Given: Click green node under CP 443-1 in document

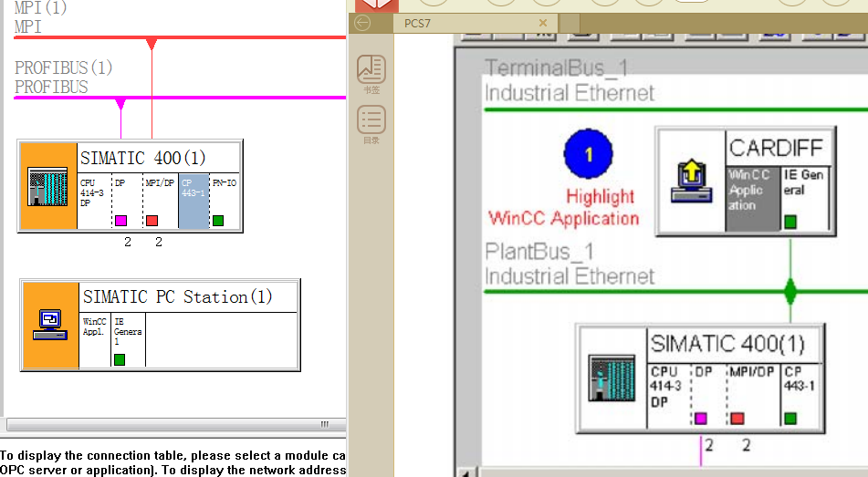Looking at the screenshot, I should tap(790, 419).
